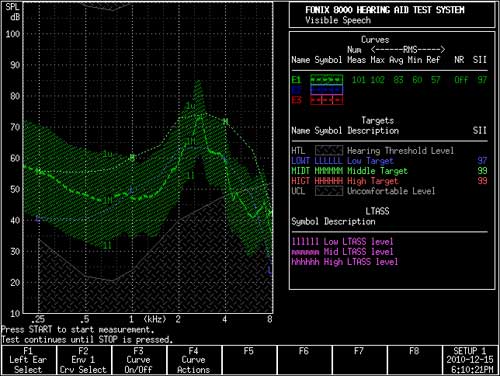This screenshot has height=376, width=500.
Task: Click the UCL hatched symbol swatch
Action: [x=329, y=191]
